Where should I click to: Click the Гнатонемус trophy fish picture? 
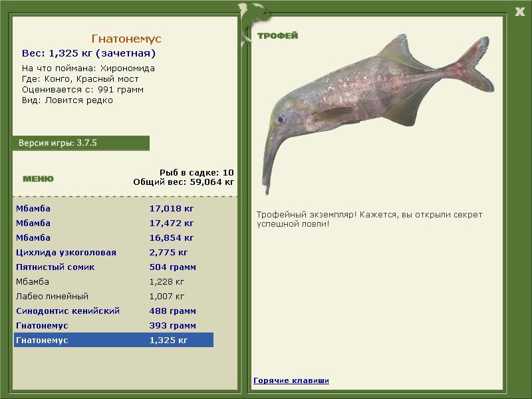377,114
